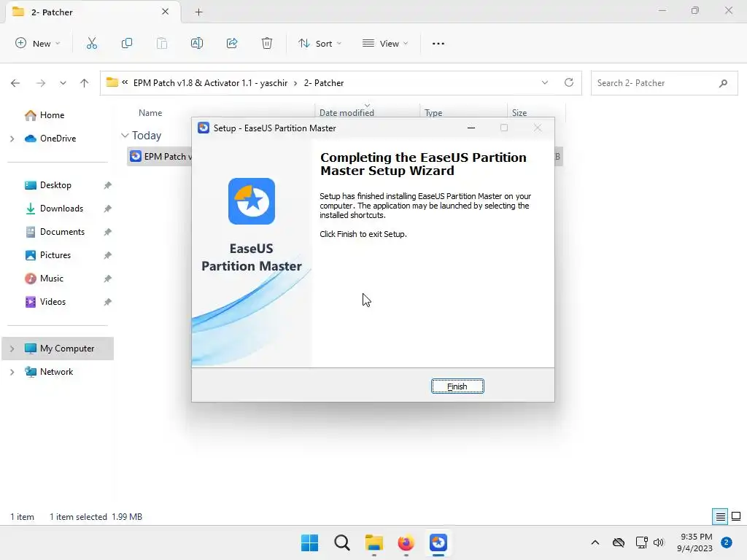Click the Cut scissors icon
Image resolution: width=747 pixels, height=560 pixels.
point(92,43)
